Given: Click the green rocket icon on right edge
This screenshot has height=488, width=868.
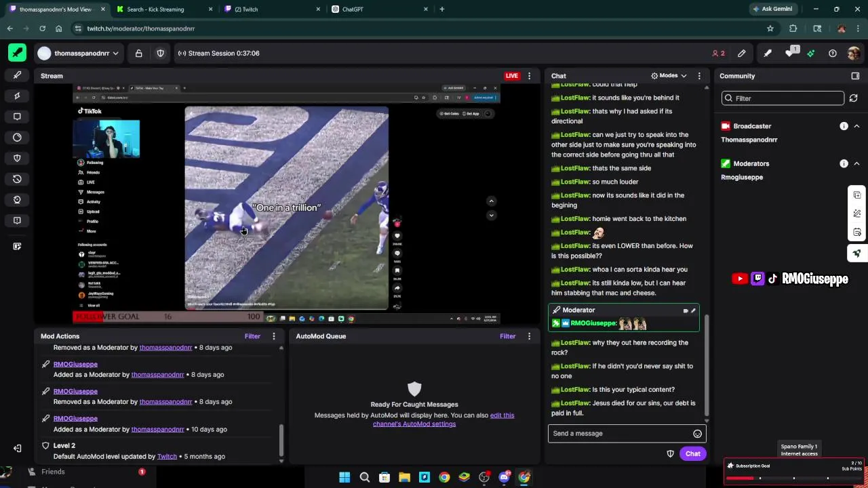Looking at the screenshot, I should coord(857,253).
